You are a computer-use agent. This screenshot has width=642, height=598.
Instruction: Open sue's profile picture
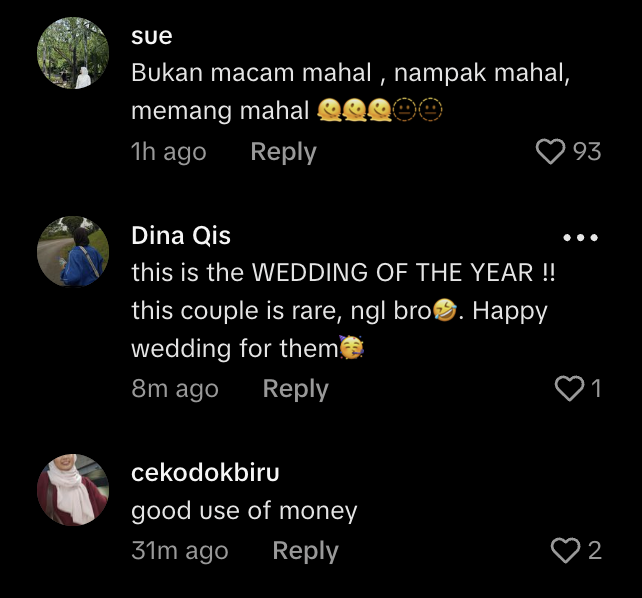coord(73,53)
